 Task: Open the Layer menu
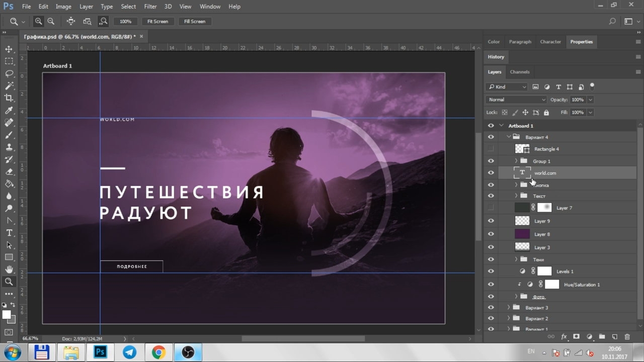[x=86, y=7]
